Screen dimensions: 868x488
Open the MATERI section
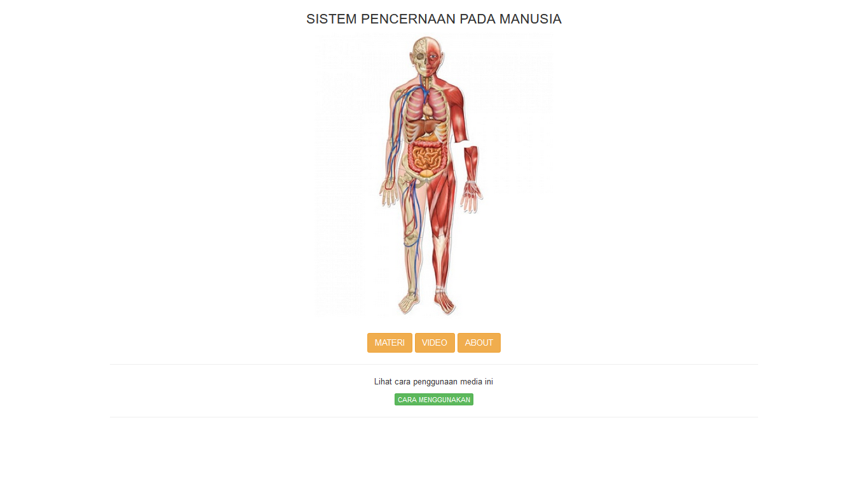pos(390,342)
